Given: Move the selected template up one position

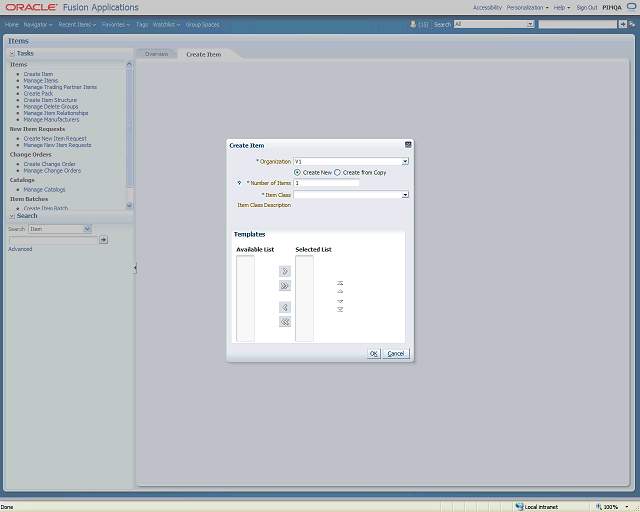Looking at the screenshot, I should click(x=340, y=292).
